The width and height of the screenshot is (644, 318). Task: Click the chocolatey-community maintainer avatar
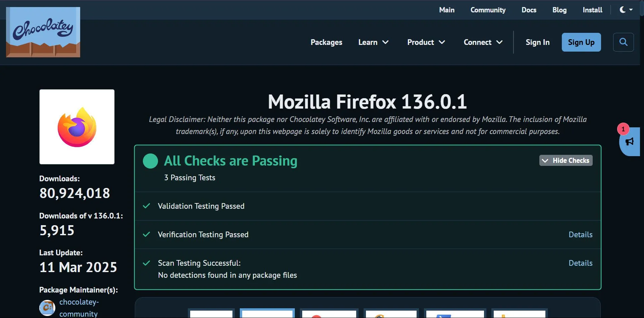[47, 308]
